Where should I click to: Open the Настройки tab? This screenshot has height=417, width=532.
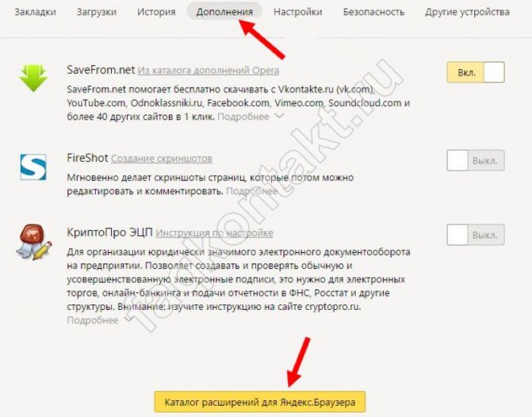[x=298, y=12]
